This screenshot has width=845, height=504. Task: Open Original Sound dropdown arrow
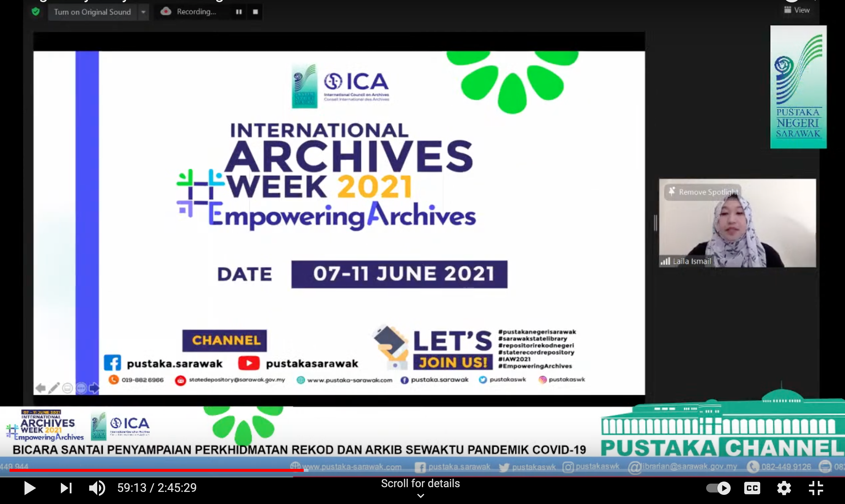click(143, 12)
